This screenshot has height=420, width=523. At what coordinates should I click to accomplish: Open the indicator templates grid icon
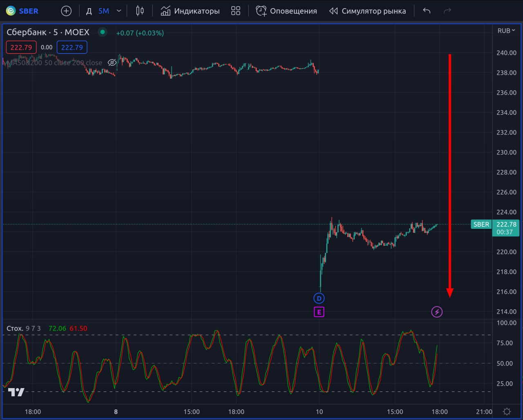coord(236,11)
